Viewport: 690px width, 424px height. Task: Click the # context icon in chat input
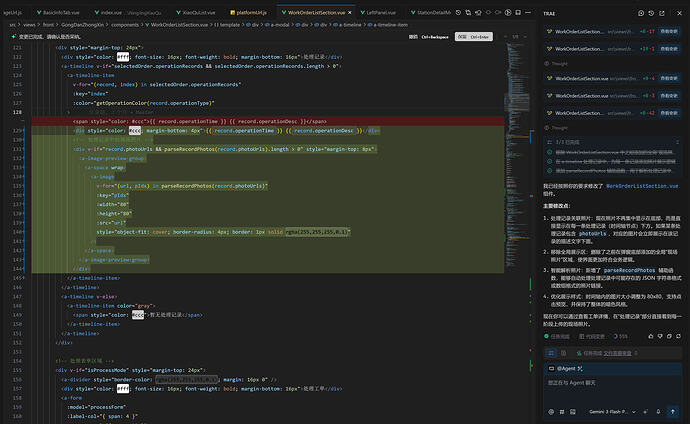click(x=562, y=412)
